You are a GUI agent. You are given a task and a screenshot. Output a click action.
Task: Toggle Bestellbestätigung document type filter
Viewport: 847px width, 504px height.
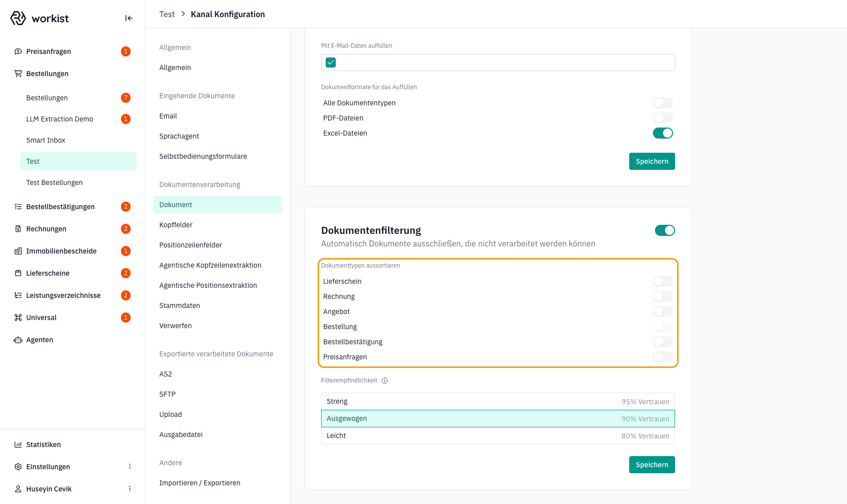click(663, 342)
